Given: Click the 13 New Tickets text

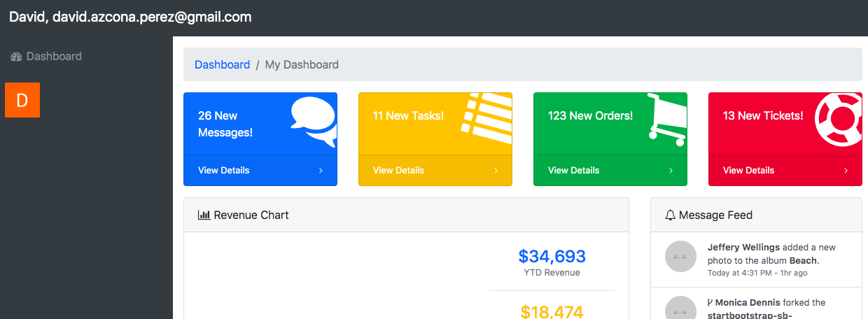Looking at the screenshot, I should pyautogui.click(x=763, y=115).
